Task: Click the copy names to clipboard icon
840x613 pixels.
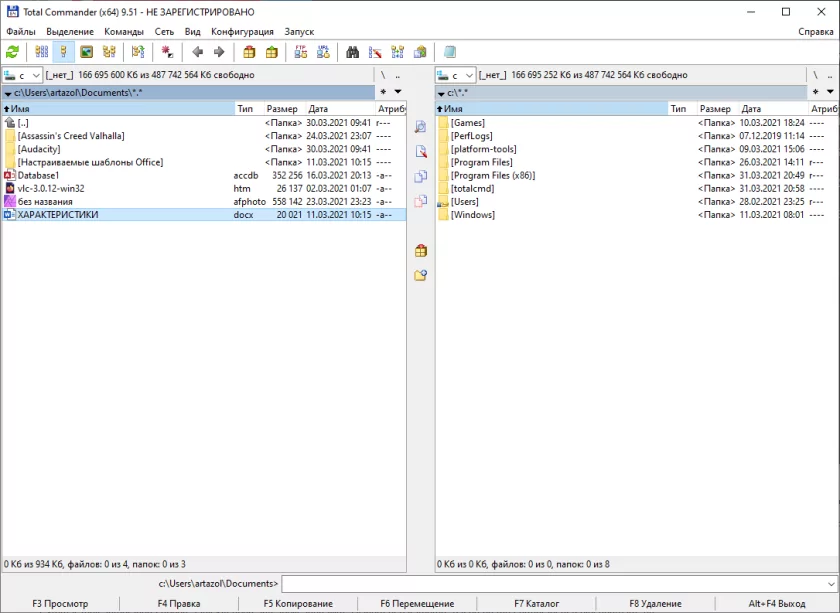Action: (x=420, y=52)
